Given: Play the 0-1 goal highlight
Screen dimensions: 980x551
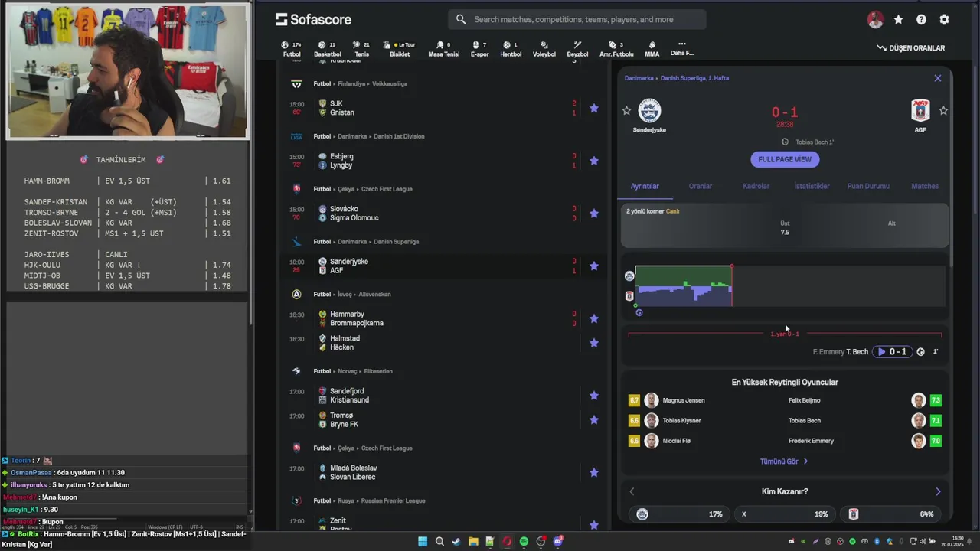Looking at the screenshot, I should (x=893, y=352).
